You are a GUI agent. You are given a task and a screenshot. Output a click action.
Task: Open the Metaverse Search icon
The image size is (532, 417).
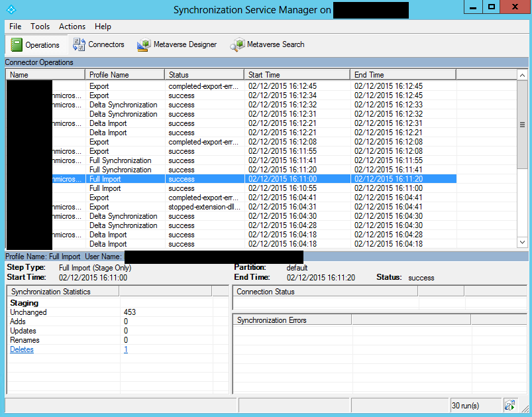[237, 44]
